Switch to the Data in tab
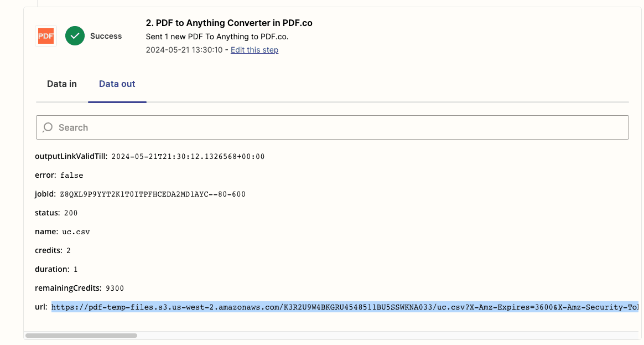The height and width of the screenshot is (345, 644). [61, 84]
